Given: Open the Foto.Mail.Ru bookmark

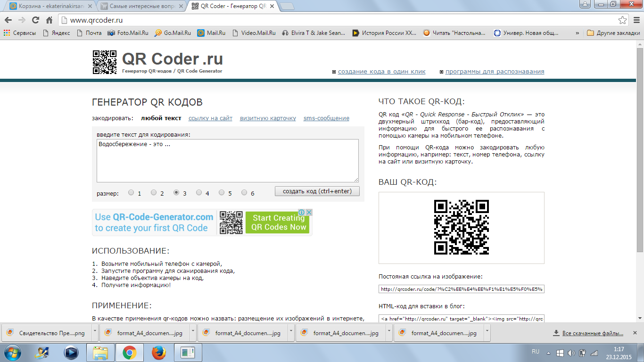Looking at the screenshot, I should [x=128, y=33].
